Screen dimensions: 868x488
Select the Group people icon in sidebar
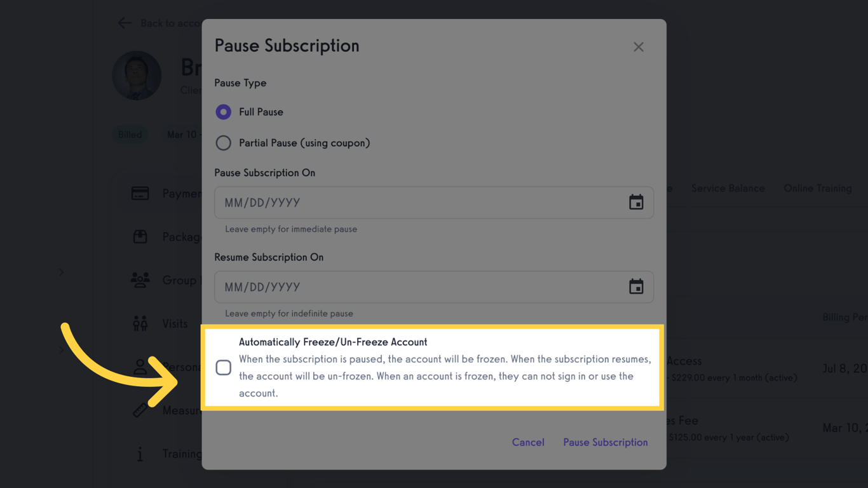[140, 280]
